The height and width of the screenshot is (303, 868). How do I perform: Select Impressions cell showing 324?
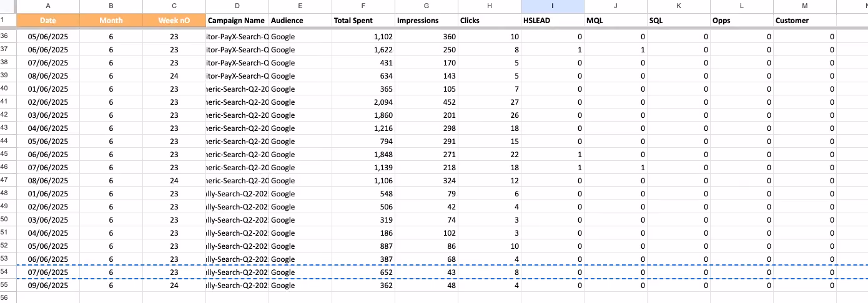point(427,181)
